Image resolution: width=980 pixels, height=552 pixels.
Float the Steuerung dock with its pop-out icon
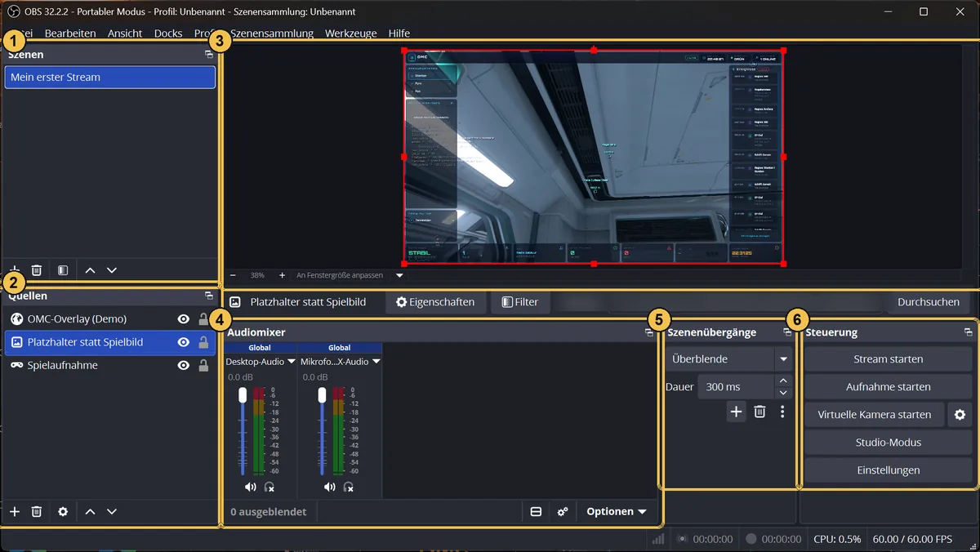click(x=968, y=332)
